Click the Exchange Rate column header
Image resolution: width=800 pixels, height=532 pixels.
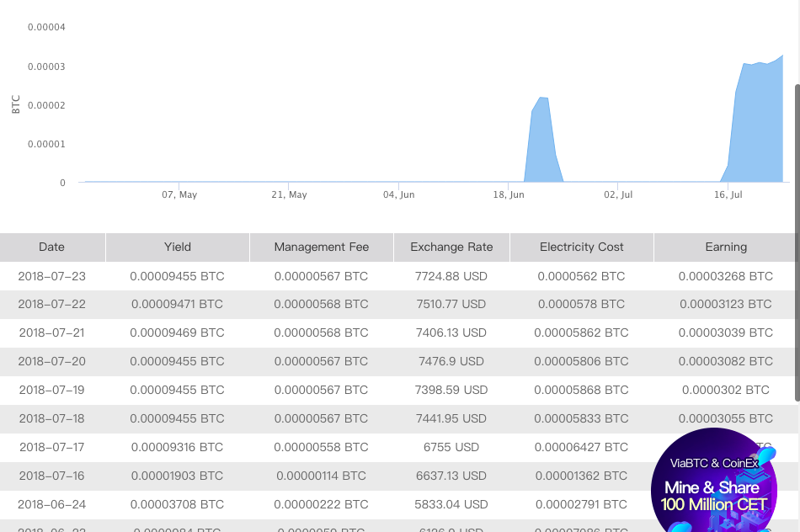click(x=451, y=247)
